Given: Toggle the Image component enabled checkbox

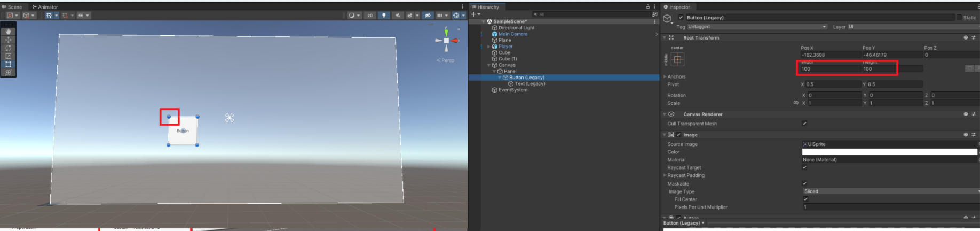Looking at the screenshot, I should (678, 135).
